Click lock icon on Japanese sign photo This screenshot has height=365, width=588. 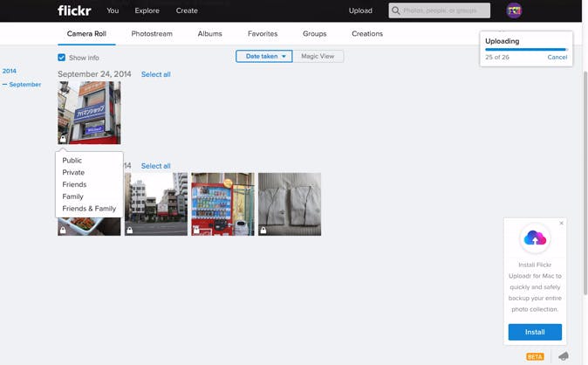point(63,139)
